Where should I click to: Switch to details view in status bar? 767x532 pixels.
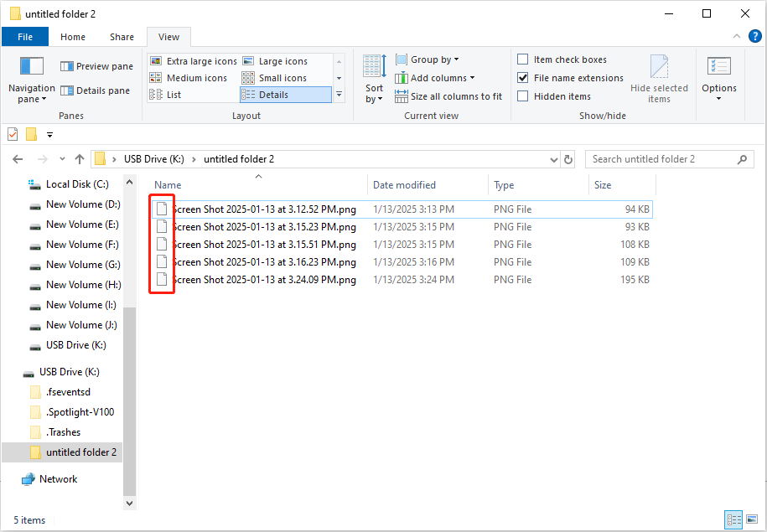click(x=733, y=519)
